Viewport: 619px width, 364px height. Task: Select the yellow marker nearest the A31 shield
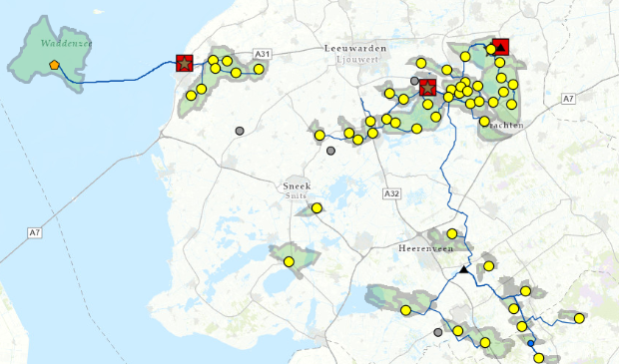pos(259,69)
